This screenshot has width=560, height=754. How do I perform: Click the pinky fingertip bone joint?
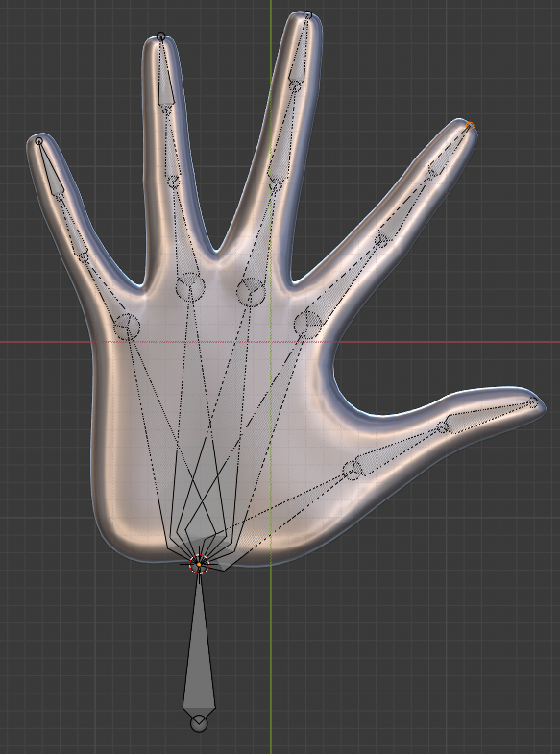39,141
